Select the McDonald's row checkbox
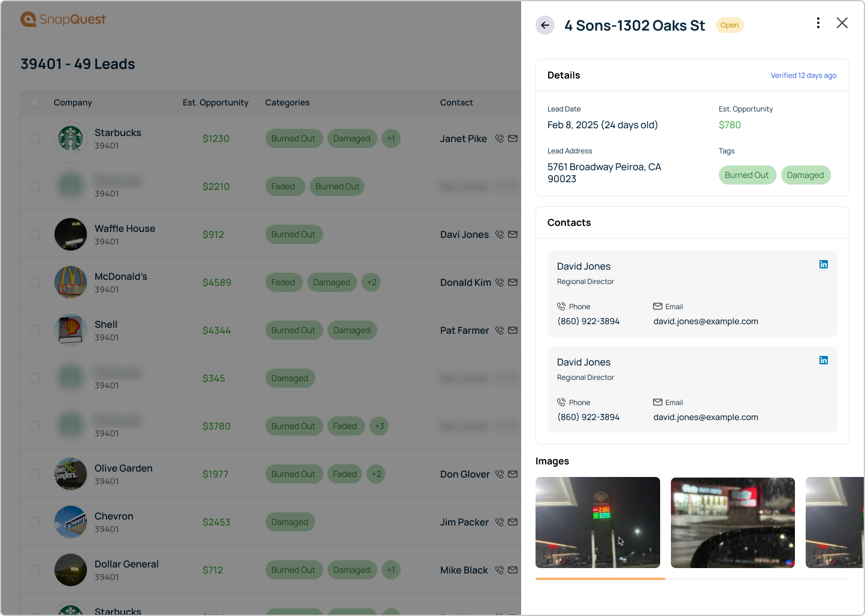865x616 pixels. (35, 282)
